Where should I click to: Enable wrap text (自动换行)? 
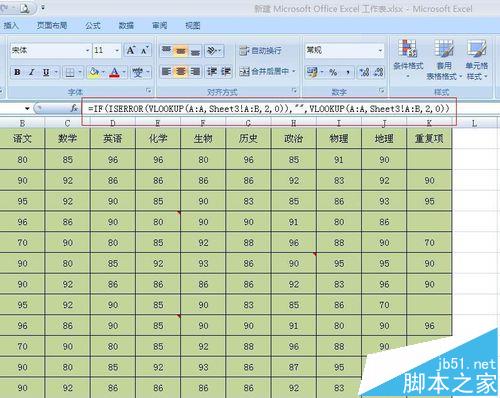pos(260,51)
